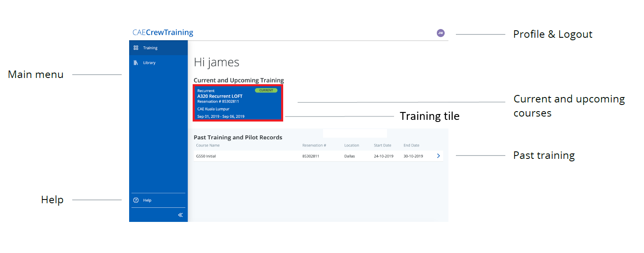Screen dimensions: 644x253
Task: Select the Training menu item
Action: point(159,48)
